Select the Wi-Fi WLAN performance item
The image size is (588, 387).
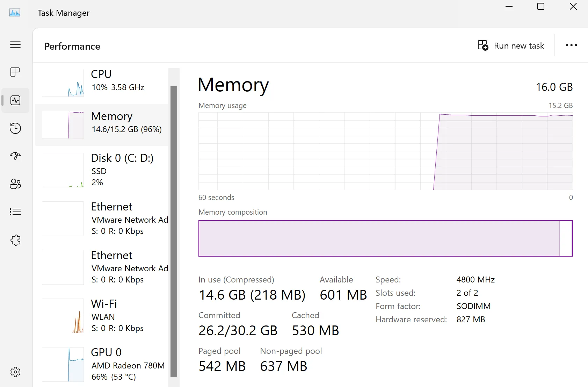[x=101, y=316]
